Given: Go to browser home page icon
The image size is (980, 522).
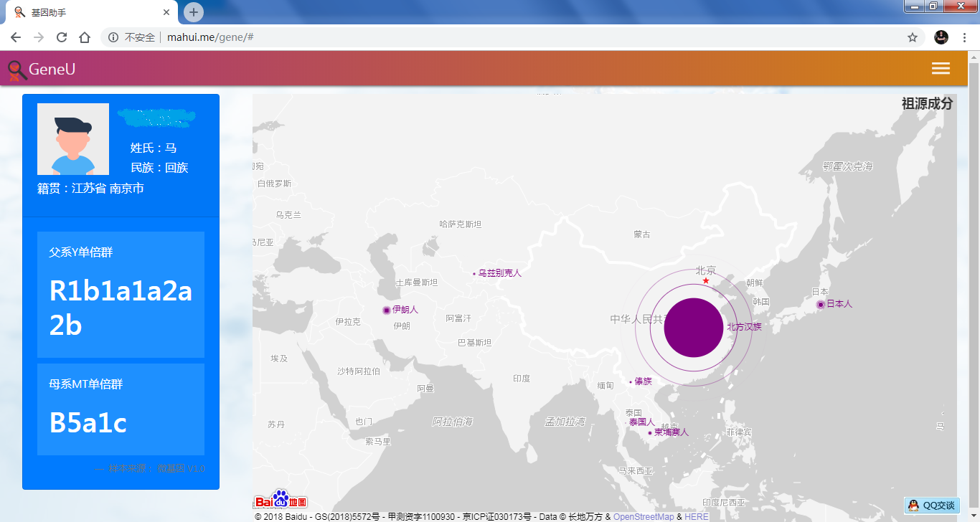Looking at the screenshot, I should click(x=85, y=37).
